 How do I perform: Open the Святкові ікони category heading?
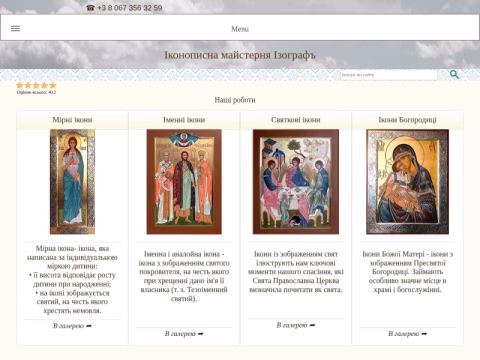tap(296, 120)
